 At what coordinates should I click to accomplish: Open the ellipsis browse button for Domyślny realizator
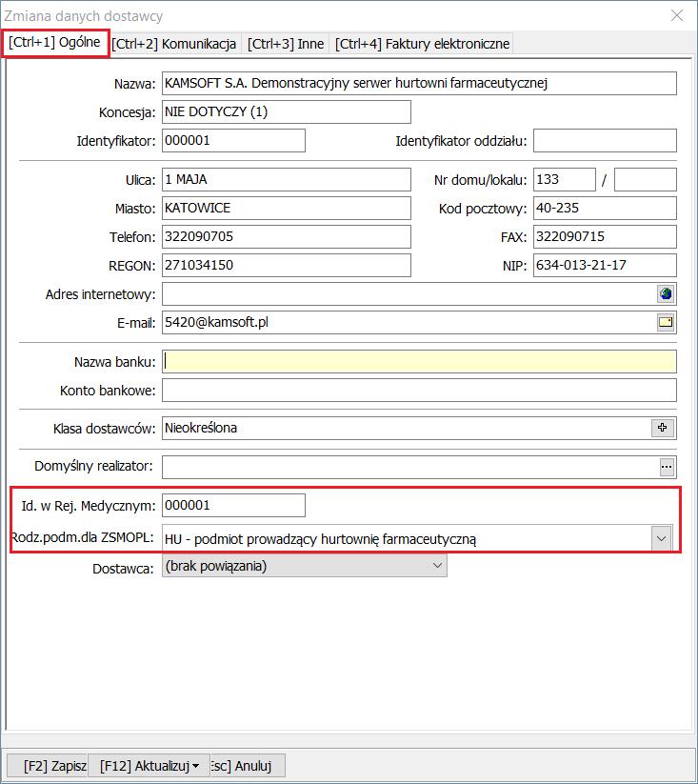(x=667, y=467)
